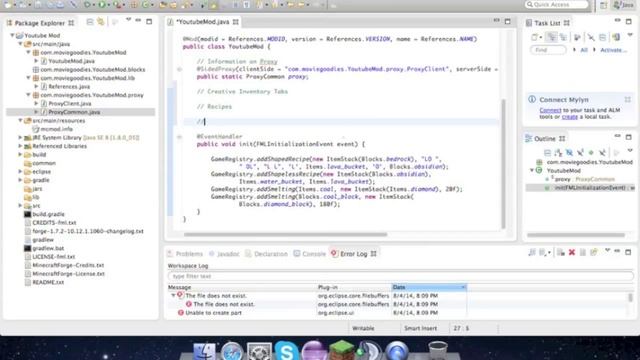Viewport: 640px width, 360px height.
Task: Open Finder from the Dock
Action: (x=204, y=351)
